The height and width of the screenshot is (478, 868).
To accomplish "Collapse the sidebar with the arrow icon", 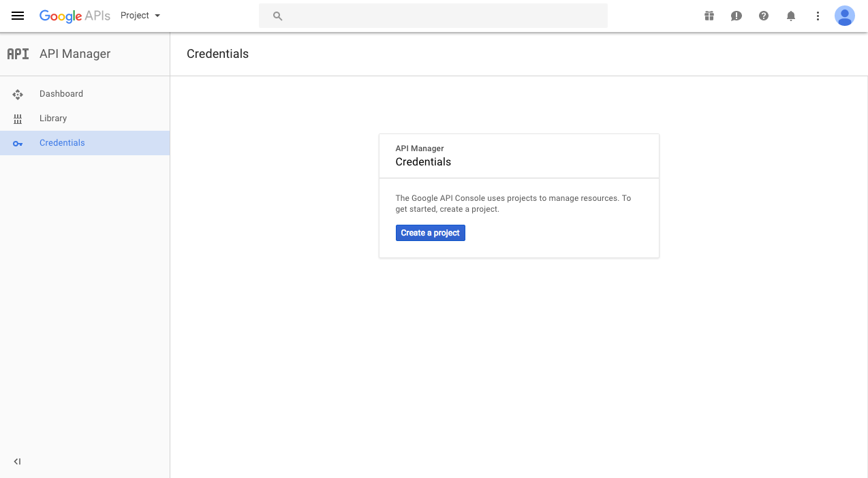I will (18, 462).
